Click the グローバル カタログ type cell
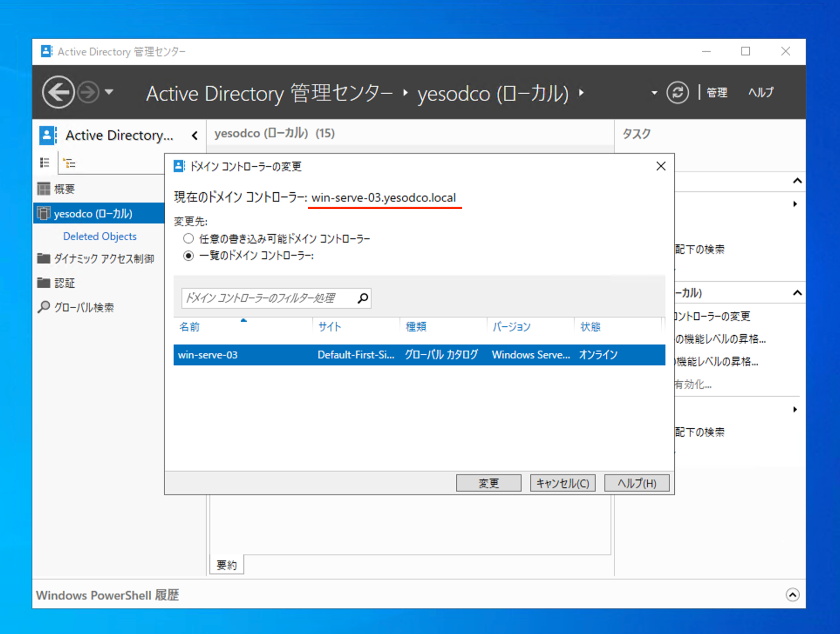Screen dimensions: 840x634 pos(441,355)
